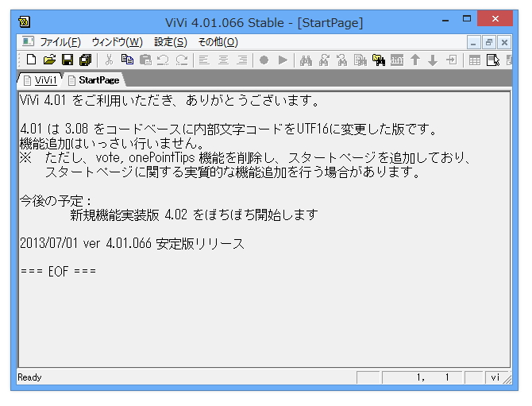Click the 'vi' mode indicator in status bar
This screenshot has height=406, width=532.
[x=495, y=377]
